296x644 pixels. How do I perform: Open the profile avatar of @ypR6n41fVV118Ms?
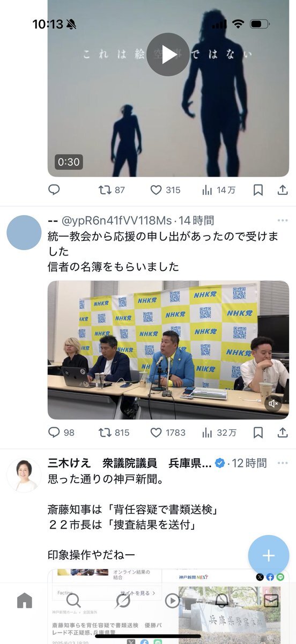click(24, 232)
